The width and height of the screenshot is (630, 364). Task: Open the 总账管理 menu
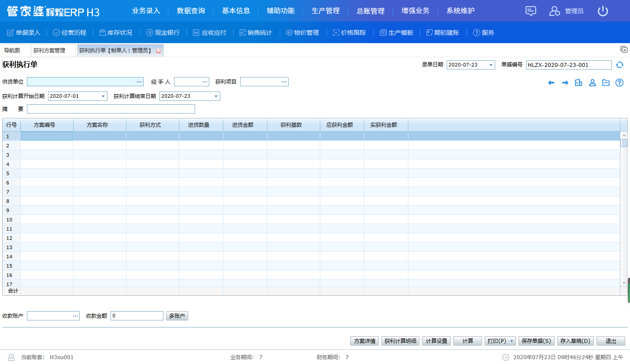point(371,11)
